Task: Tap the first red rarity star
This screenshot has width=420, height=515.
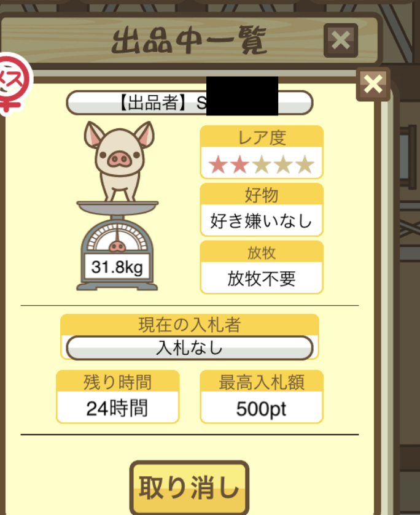Action: click(x=218, y=165)
